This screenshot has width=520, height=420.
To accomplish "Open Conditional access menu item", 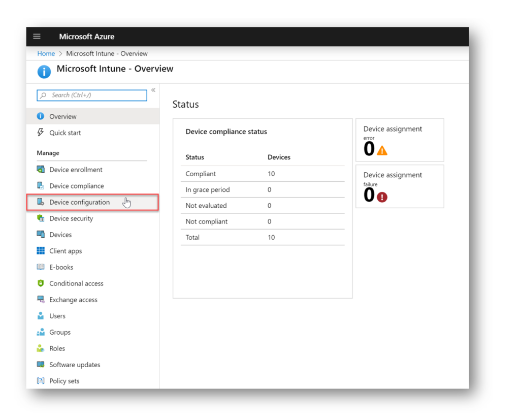I will click(93, 283).
